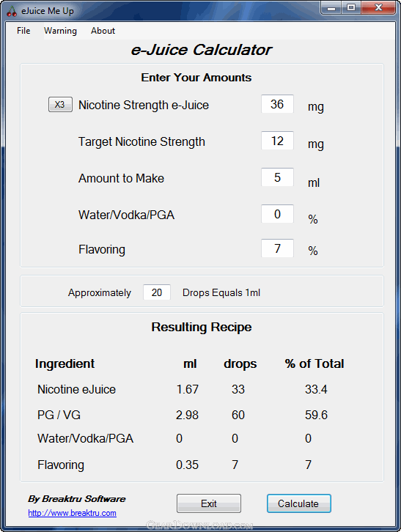Image resolution: width=401 pixels, height=532 pixels.
Task: Click the Calculate button
Action: click(299, 503)
